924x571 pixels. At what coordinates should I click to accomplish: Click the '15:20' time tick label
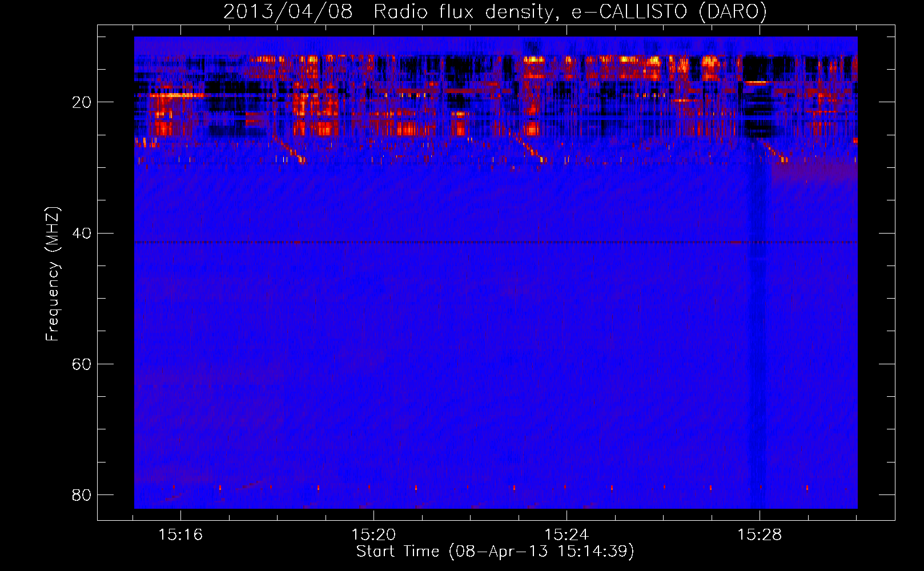pos(373,534)
